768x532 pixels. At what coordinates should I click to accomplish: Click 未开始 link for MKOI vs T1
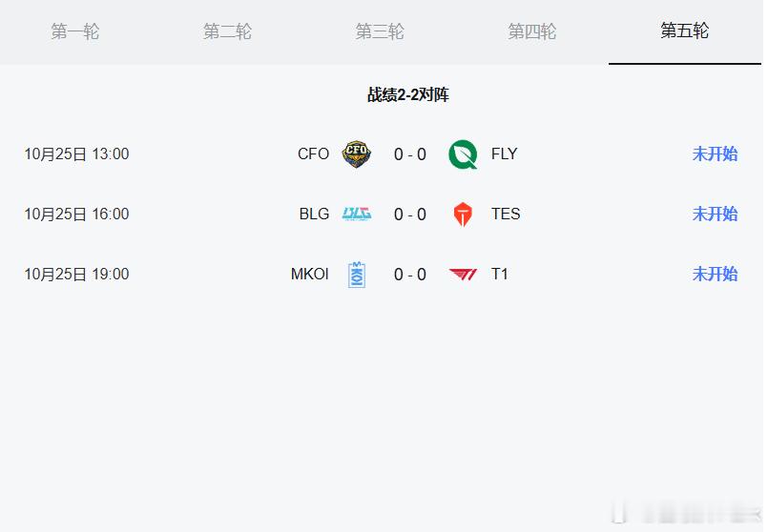(x=715, y=275)
